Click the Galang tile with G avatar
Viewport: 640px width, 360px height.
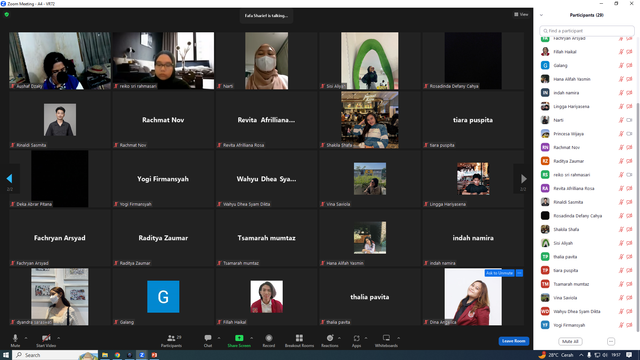tap(163, 297)
